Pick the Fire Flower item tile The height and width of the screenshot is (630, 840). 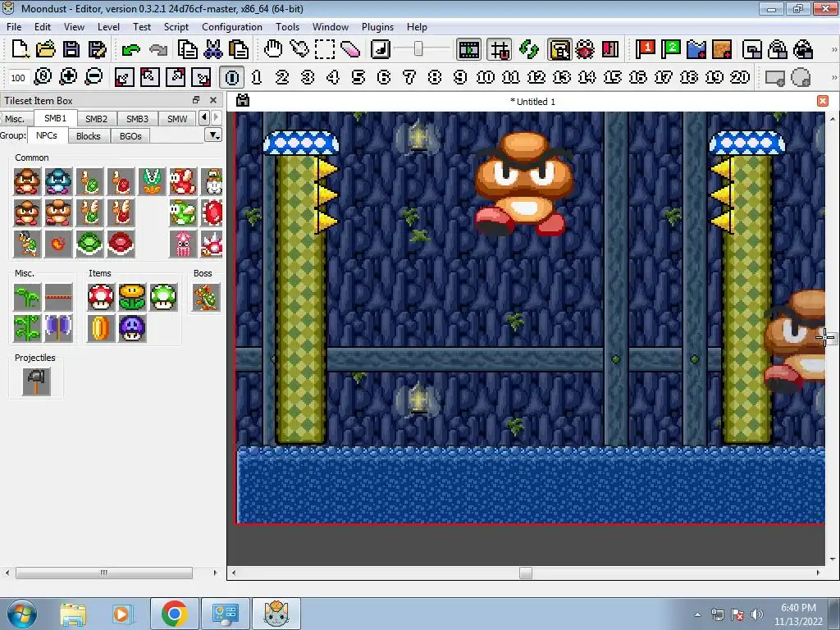(x=132, y=297)
